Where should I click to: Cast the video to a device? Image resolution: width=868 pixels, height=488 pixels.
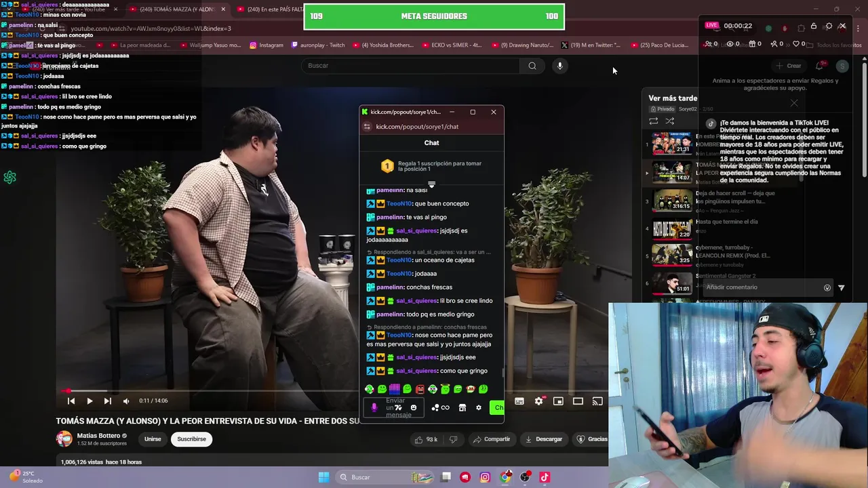[597, 401]
